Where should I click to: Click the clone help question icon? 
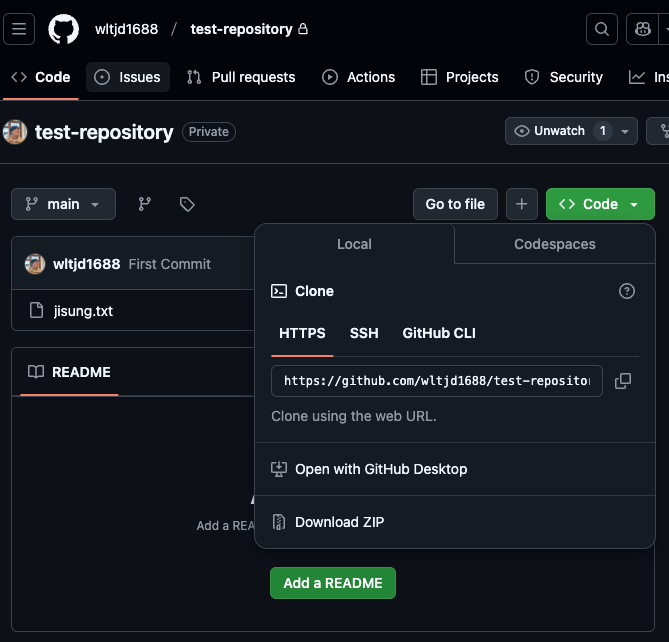tap(627, 291)
